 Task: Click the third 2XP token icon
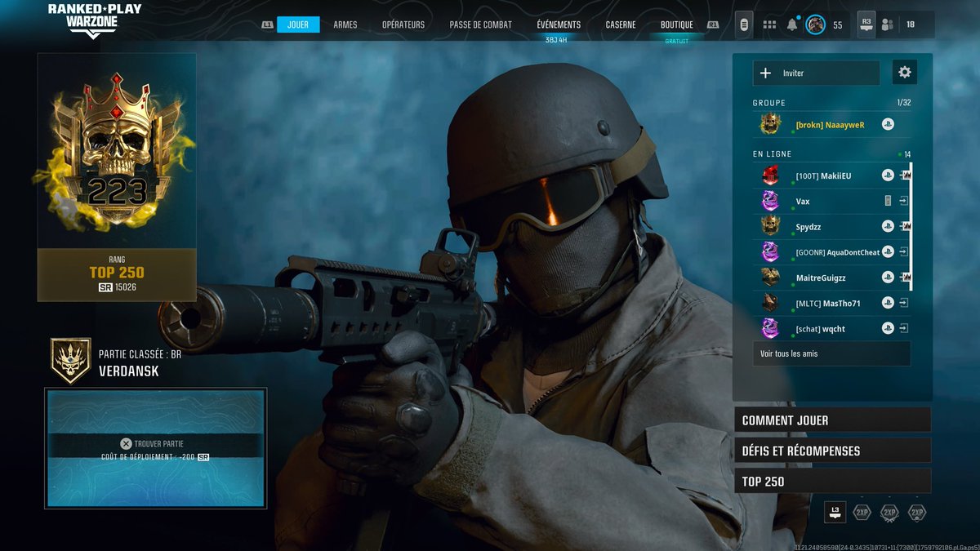[917, 513]
